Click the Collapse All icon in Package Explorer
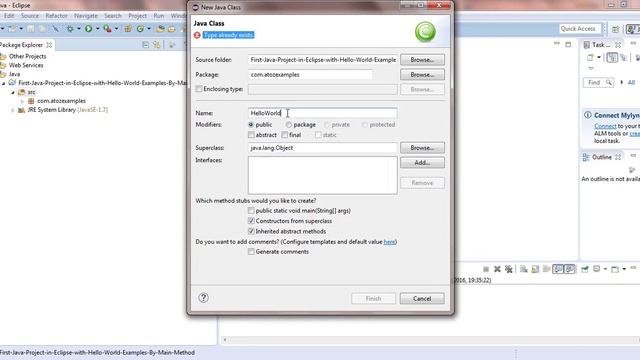Screen dimensions: 640x360 146,45
